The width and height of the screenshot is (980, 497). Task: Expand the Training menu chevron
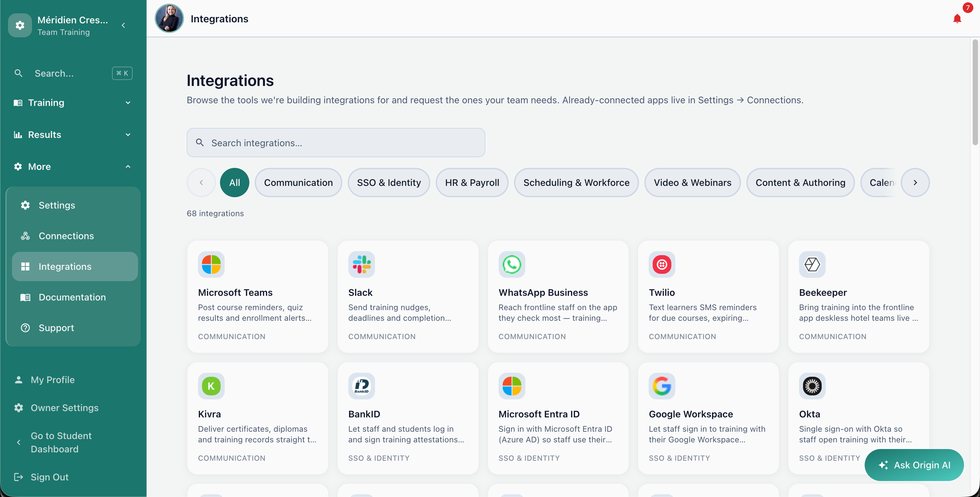(128, 103)
